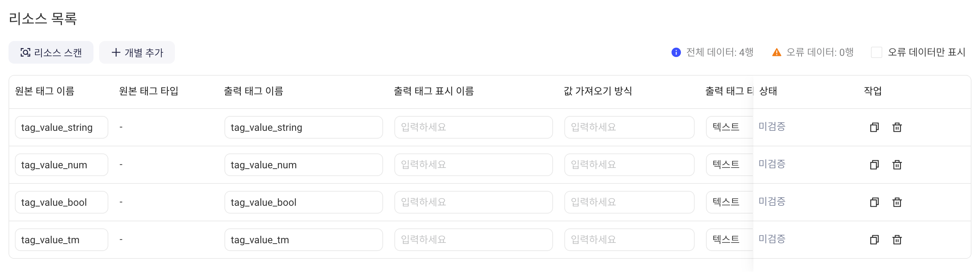Delete the tag_value_num row

point(897,164)
